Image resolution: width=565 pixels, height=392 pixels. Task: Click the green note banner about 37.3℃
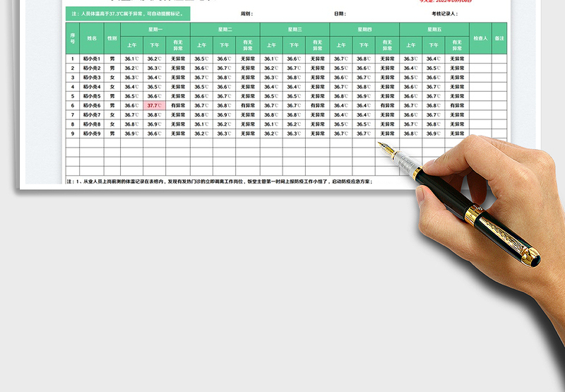pyautogui.click(x=128, y=13)
